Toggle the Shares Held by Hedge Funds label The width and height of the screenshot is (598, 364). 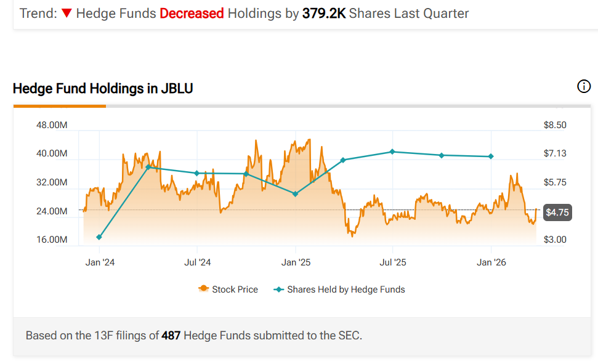[x=345, y=289]
